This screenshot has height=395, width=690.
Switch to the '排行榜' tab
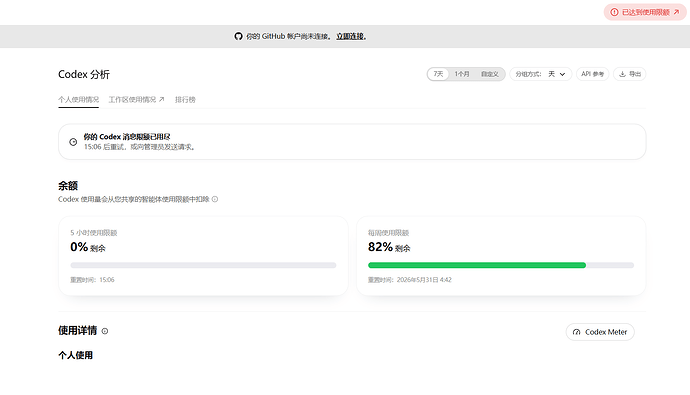pos(185,99)
